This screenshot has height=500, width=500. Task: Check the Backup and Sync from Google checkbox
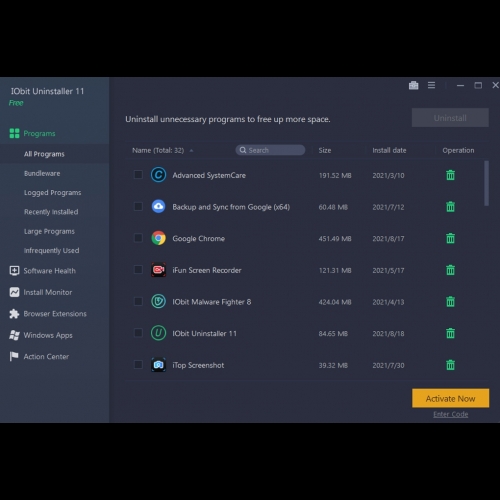[138, 206]
